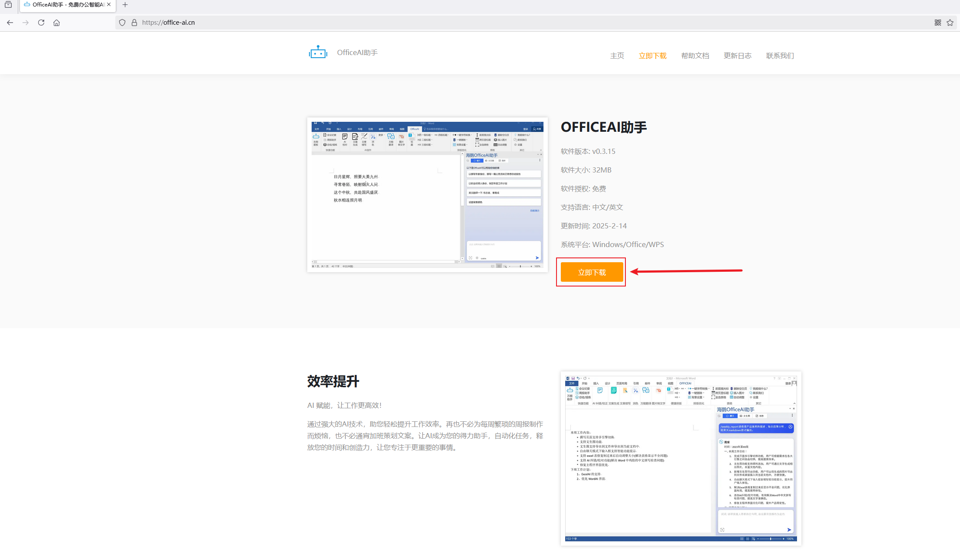Go back using the browser back arrow
Viewport: 960px width, 560px height.
pos(10,23)
